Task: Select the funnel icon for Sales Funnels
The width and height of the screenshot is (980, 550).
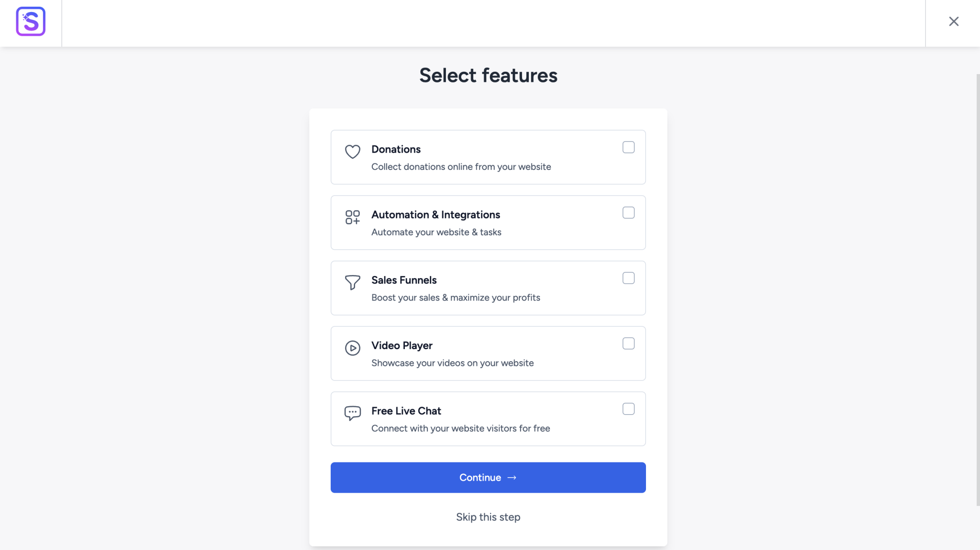Action: click(x=352, y=283)
